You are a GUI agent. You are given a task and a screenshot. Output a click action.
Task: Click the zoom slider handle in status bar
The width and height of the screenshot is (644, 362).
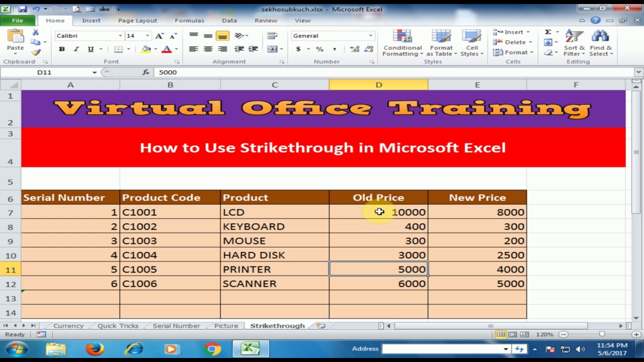pos(602,334)
